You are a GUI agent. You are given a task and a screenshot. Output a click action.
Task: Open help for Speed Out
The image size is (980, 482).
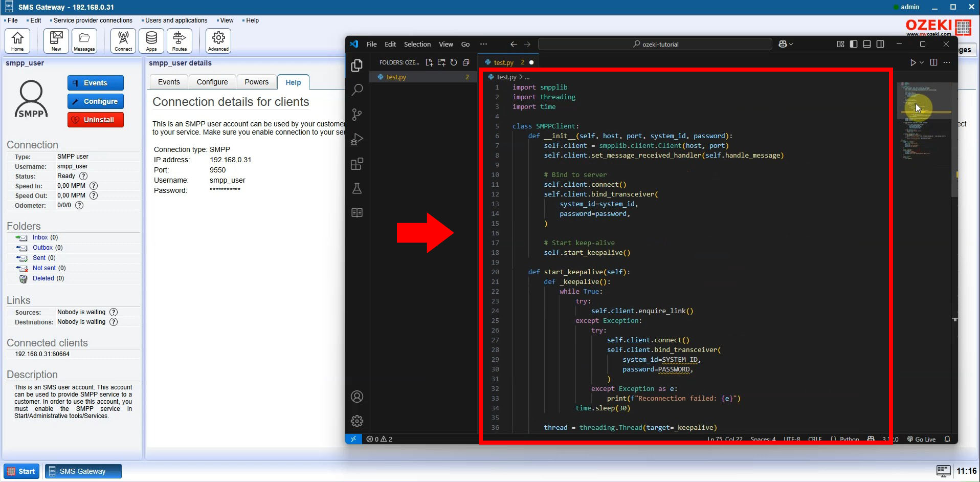click(x=94, y=195)
